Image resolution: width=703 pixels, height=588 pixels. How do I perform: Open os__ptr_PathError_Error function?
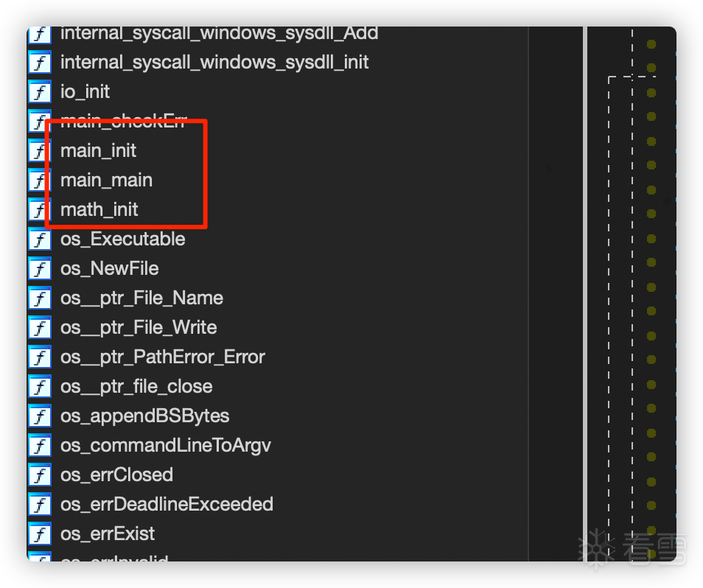pos(162,357)
